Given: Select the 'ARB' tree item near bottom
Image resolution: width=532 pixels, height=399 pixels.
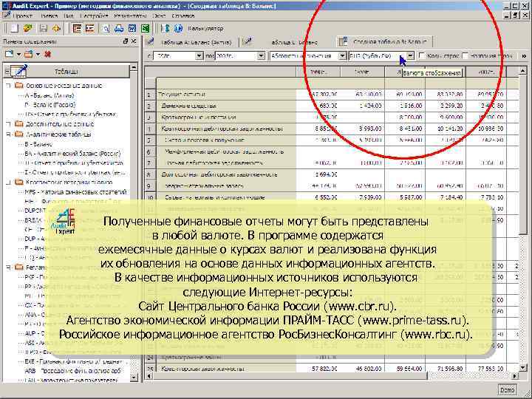Looking at the screenshot, I should (x=72, y=371).
